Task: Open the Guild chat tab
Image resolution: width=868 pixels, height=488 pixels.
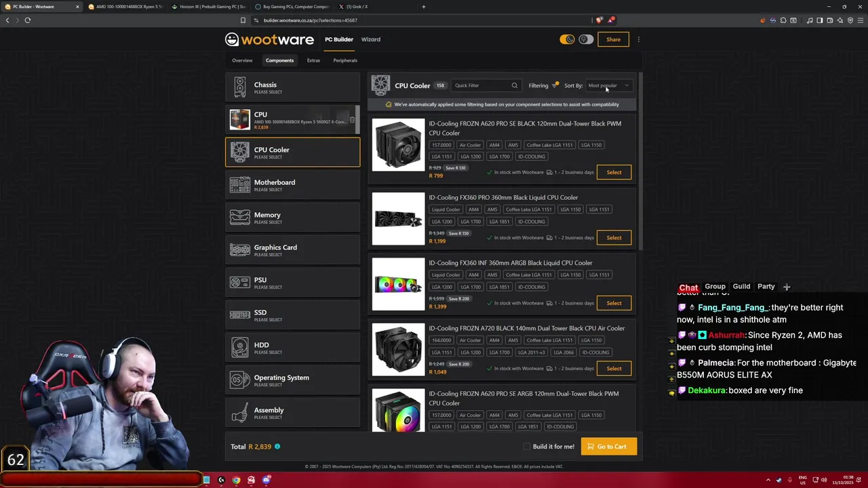Action: tap(741, 287)
